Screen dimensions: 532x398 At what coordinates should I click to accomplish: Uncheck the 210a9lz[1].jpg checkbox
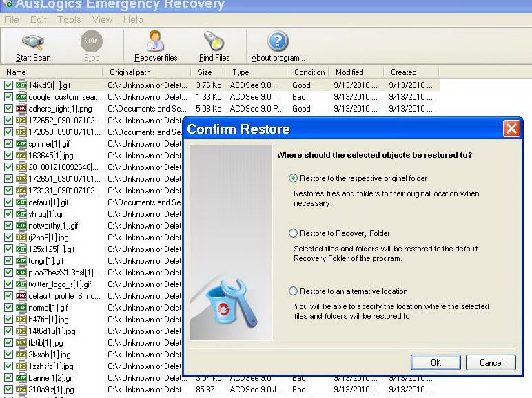tap(8, 390)
